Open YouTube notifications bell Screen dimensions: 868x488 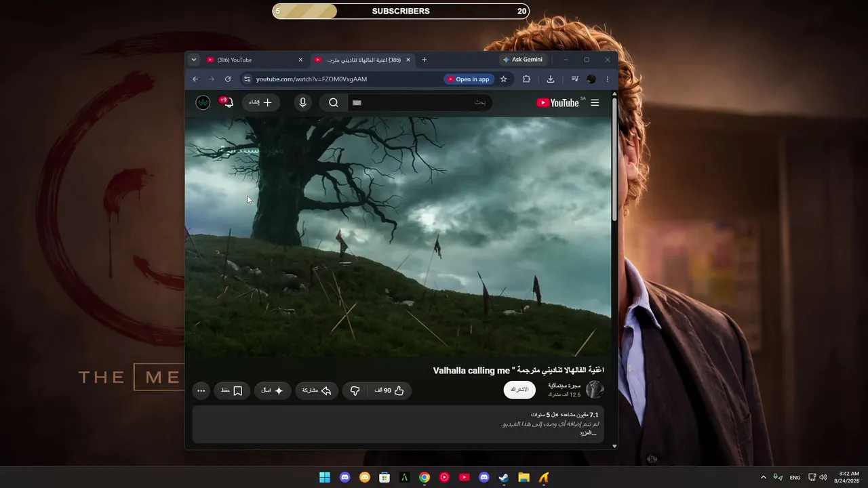click(x=227, y=102)
